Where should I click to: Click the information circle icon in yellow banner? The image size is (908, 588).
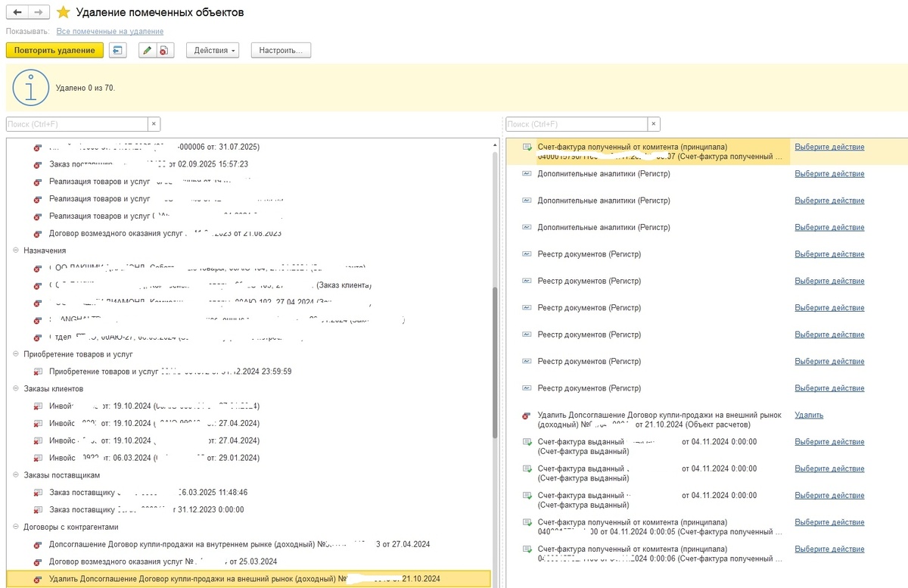click(30, 87)
